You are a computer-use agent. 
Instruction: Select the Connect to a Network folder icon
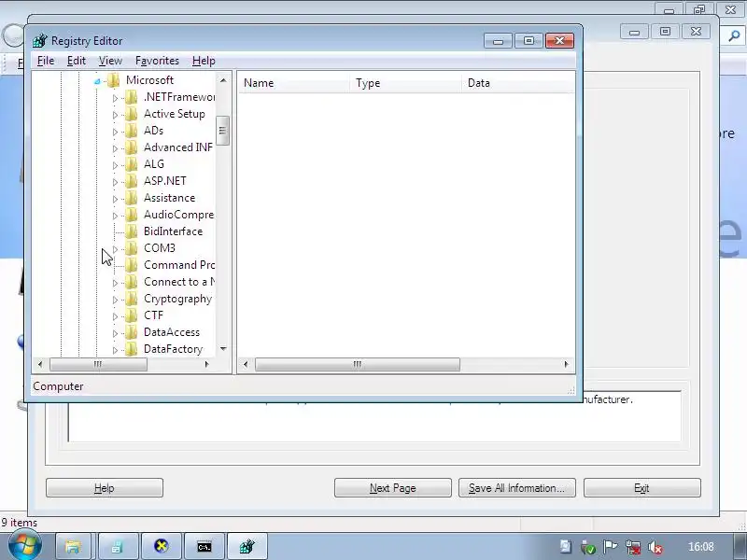(x=131, y=282)
